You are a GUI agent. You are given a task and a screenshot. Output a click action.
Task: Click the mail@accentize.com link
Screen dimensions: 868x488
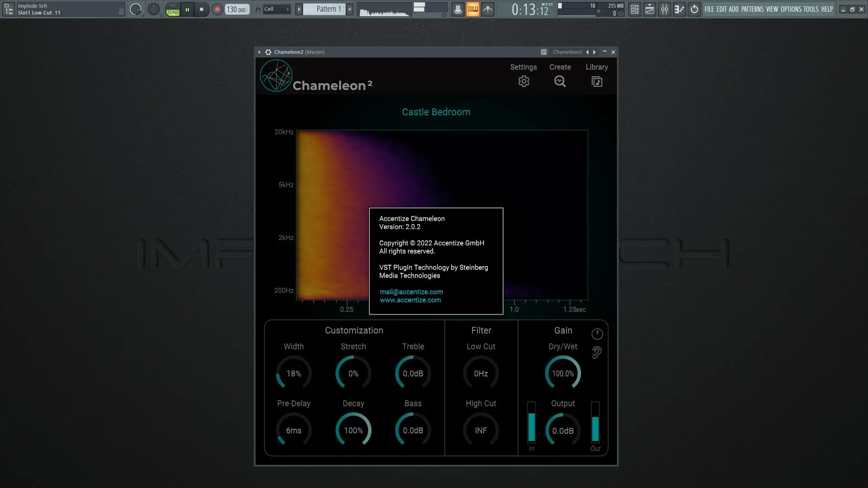tap(411, 292)
